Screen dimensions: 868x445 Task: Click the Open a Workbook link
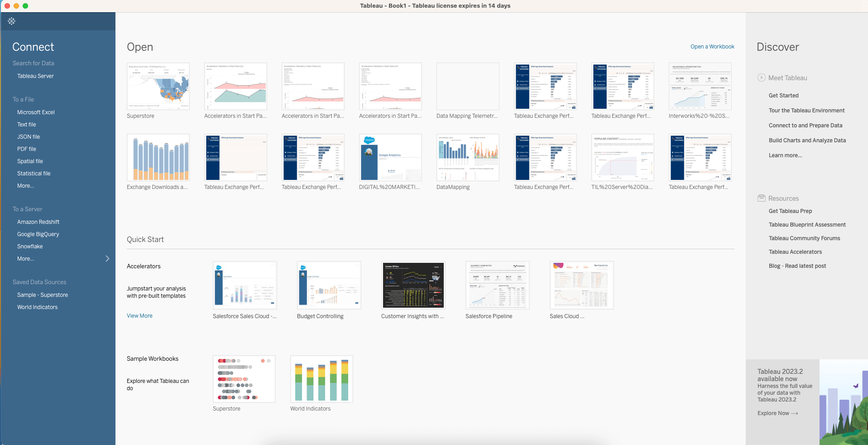click(712, 47)
